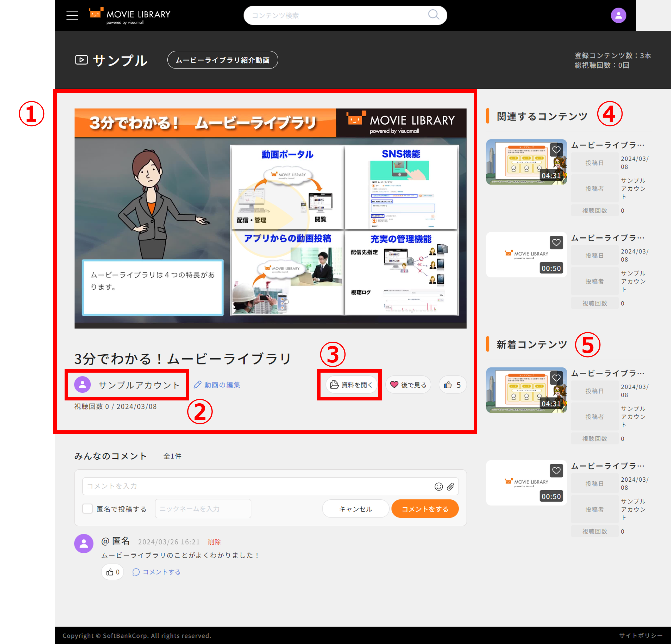671x644 pixels.
Task: Click the 登録コンテンツ数：3本 text
Action: tap(613, 55)
